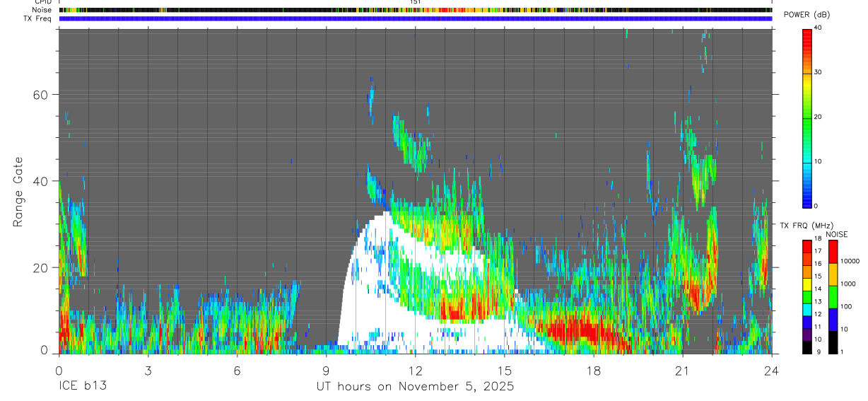Click the 3 hour tick label
The image size is (868, 401).
tap(148, 371)
